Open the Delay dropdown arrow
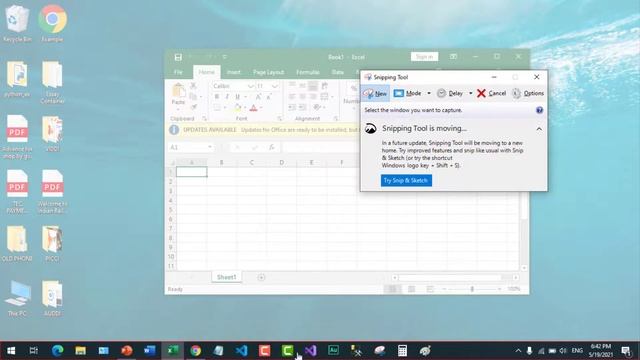 point(470,93)
